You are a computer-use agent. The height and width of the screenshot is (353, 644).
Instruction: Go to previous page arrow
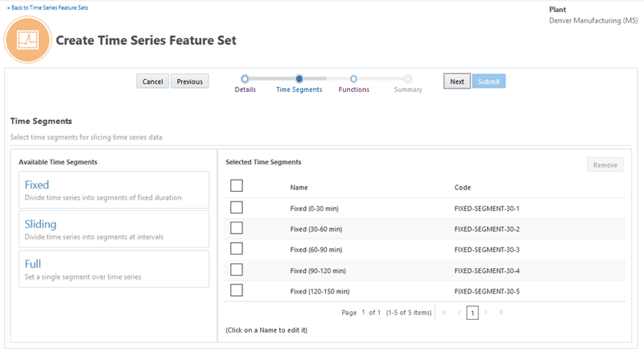tap(459, 312)
